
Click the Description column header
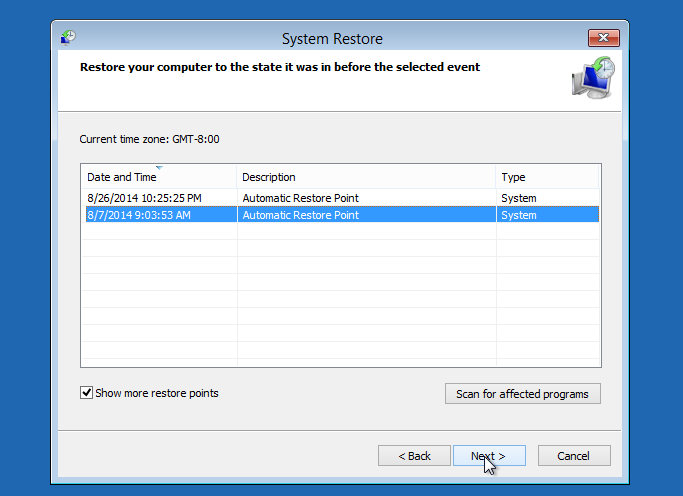click(x=269, y=177)
